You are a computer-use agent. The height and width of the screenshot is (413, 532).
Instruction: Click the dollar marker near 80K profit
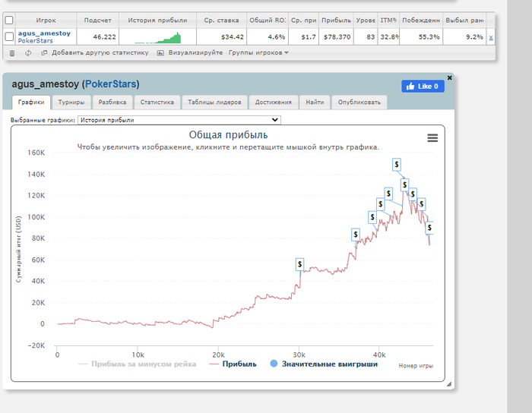tap(356, 235)
